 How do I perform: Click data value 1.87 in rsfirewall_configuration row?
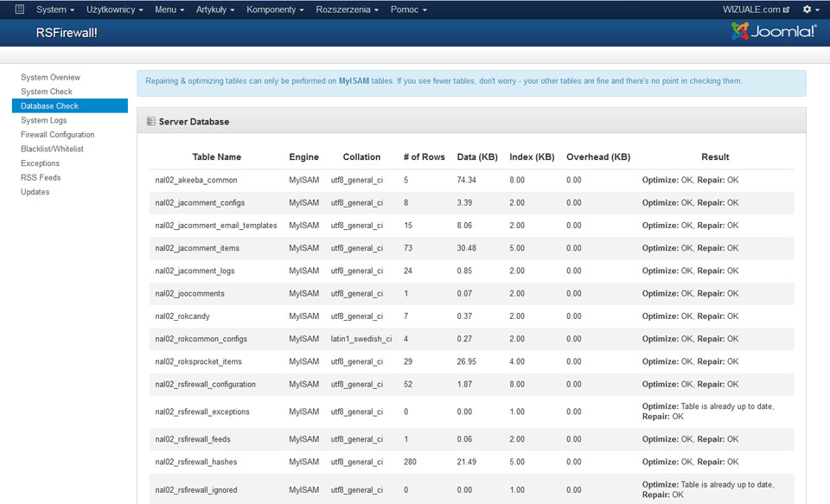coord(464,385)
